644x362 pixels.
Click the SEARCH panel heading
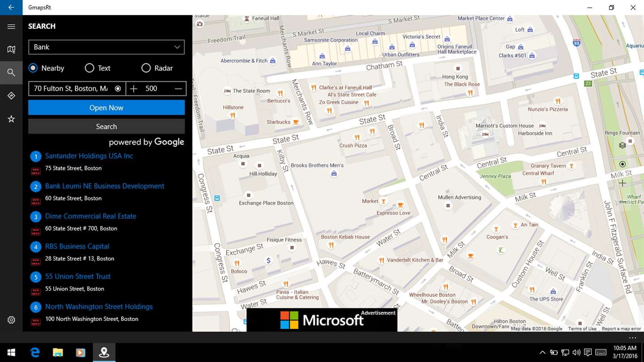click(42, 26)
